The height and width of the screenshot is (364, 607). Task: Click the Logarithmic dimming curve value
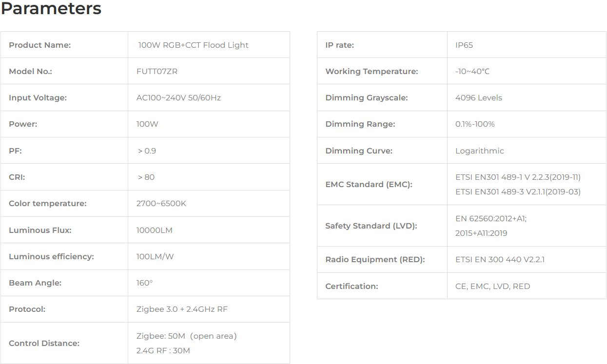(x=480, y=151)
